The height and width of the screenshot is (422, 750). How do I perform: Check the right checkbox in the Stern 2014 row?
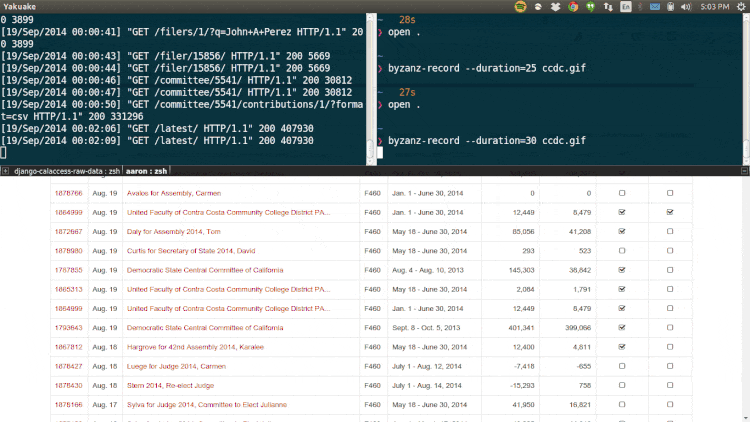tap(670, 385)
